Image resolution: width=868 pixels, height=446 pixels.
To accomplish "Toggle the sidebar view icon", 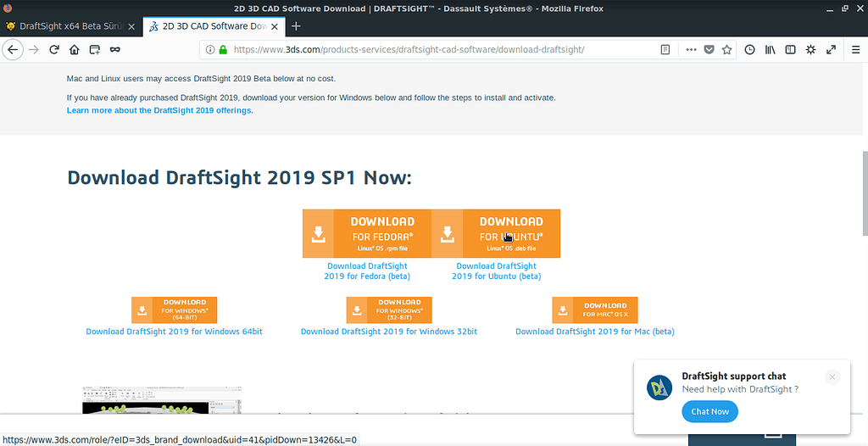I will tap(790, 50).
